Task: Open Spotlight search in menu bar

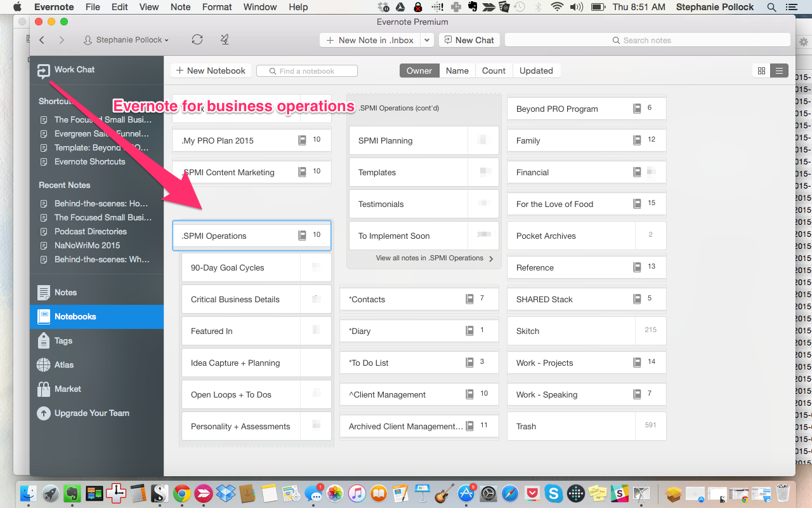Action: tap(771, 7)
